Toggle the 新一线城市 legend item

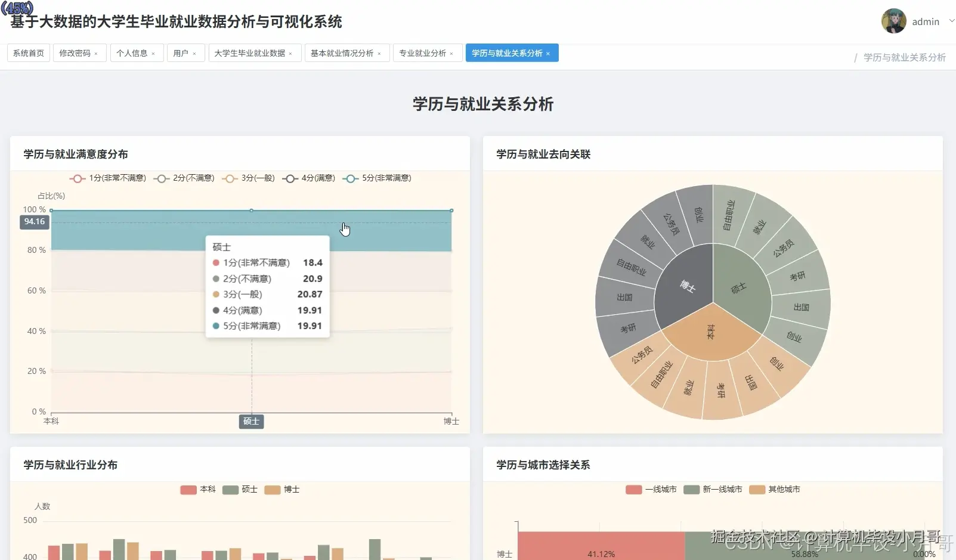tap(713, 490)
